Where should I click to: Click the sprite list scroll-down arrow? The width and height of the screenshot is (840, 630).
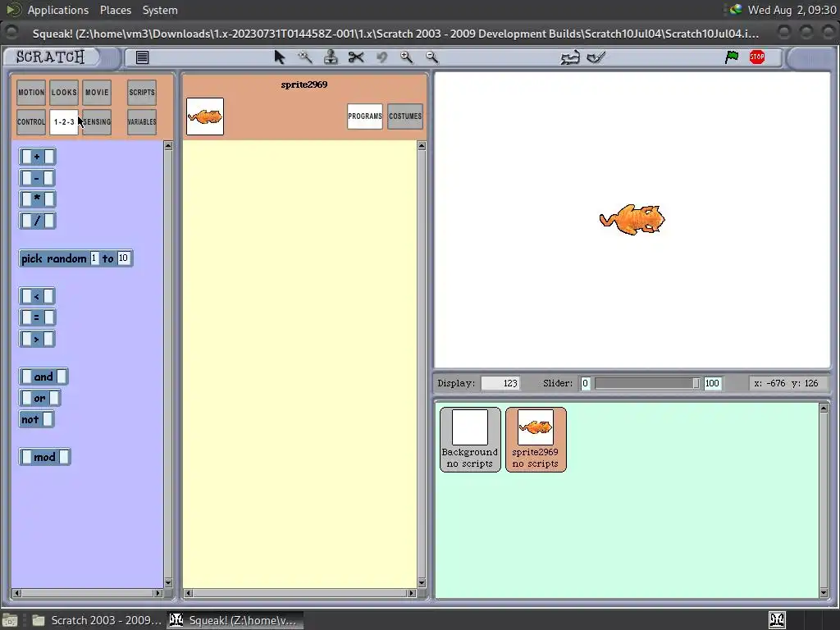[824, 592]
